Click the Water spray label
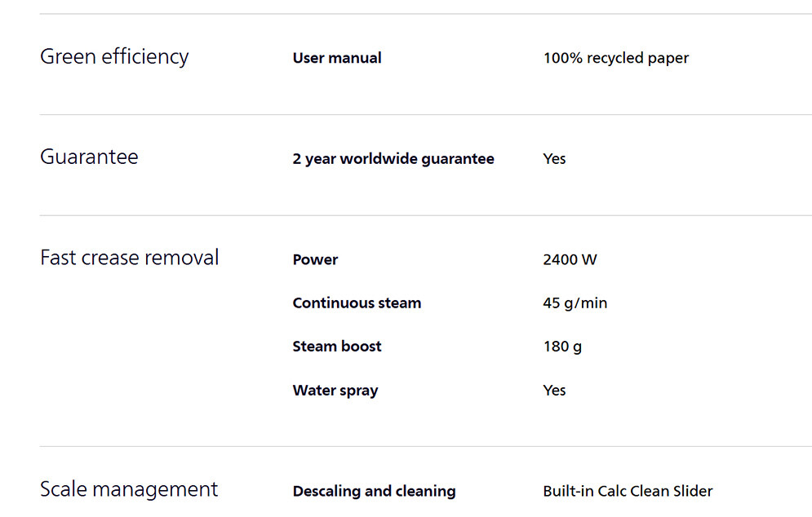812x517 pixels. click(x=335, y=390)
